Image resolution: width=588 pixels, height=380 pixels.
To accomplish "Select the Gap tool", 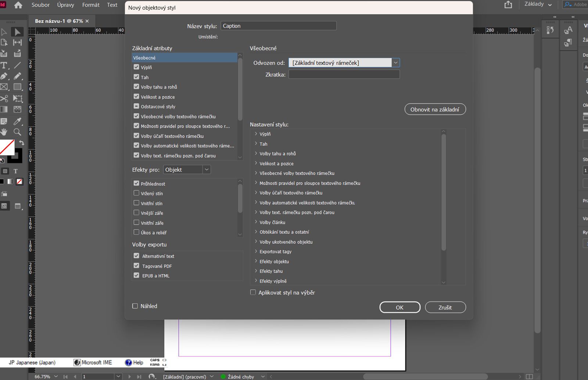I will click(17, 43).
